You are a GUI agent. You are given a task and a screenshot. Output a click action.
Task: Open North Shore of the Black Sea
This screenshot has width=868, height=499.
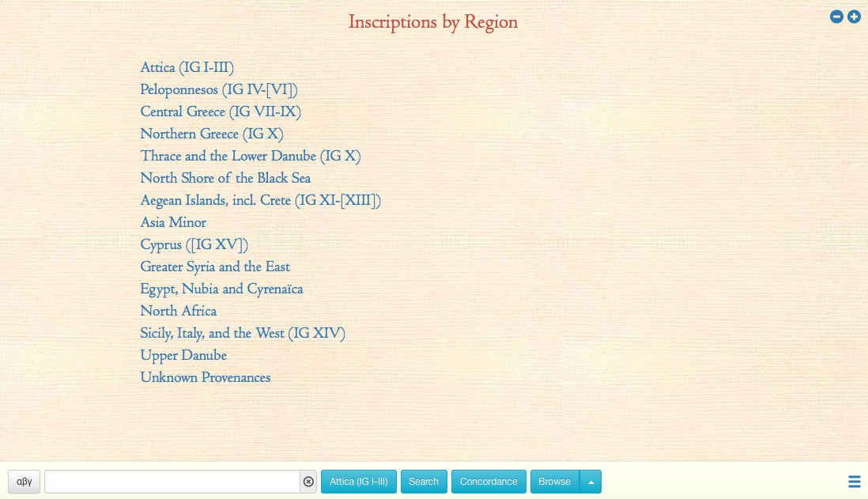(225, 179)
